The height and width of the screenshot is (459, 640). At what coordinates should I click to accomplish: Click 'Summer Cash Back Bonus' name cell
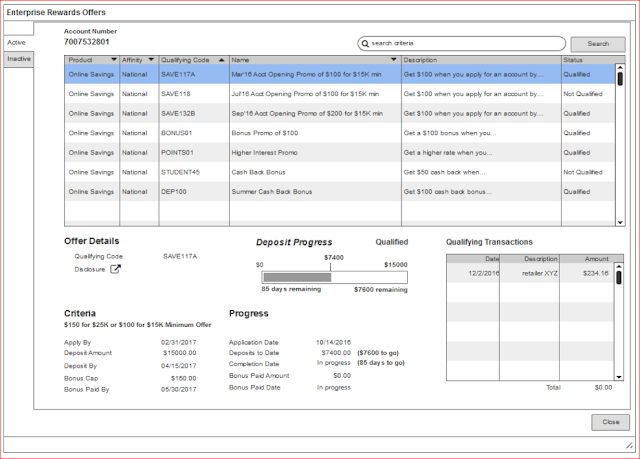272,192
